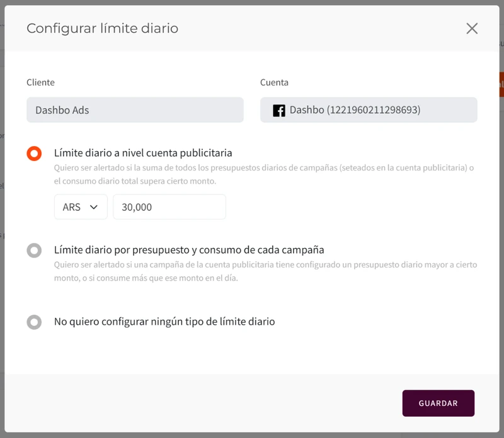Click the 'Configurar límite diario' title
The width and height of the screenshot is (504, 438).
(102, 28)
